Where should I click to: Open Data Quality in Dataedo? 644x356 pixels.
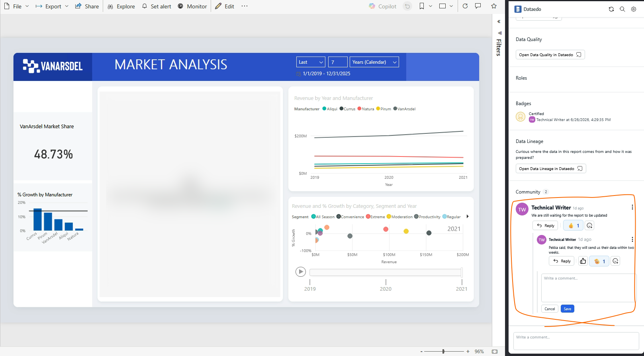(x=550, y=55)
